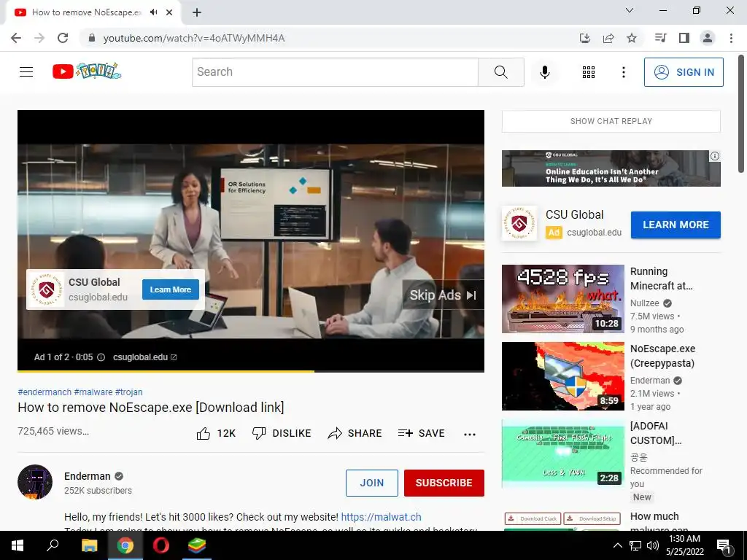747x560 pixels.
Task: Open the malwat.ch website link
Action: pyautogui.click(x=381, y=517)
